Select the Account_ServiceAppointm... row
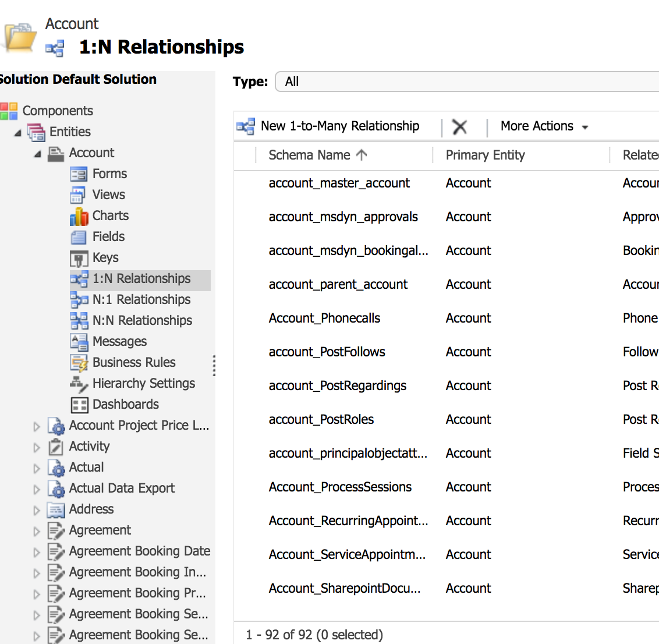The image size is (659, 644). 447,555
